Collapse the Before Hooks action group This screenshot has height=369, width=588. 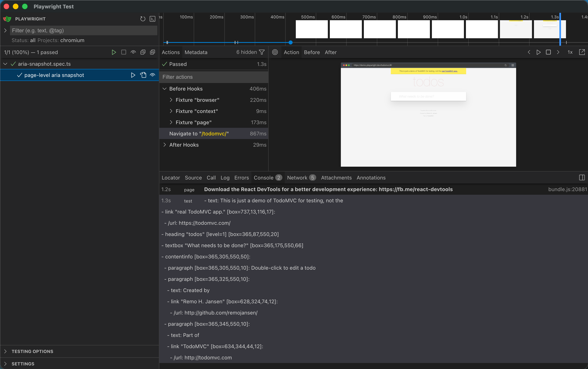[x=165, y=89]
